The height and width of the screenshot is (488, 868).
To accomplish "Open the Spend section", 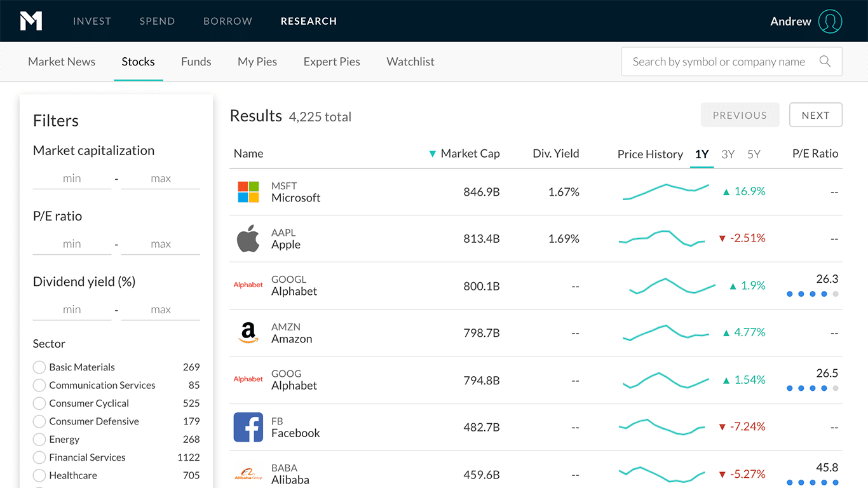I will tap(157, 21).
